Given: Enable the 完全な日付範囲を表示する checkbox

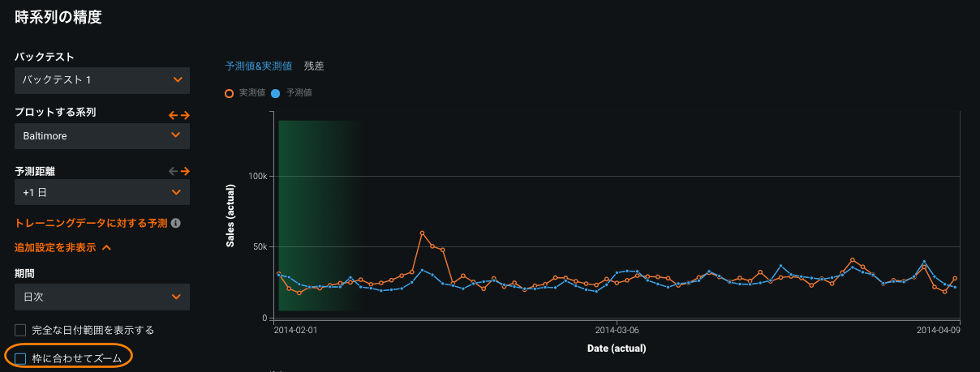Looking at the screenshot, I should click(20, 330).
